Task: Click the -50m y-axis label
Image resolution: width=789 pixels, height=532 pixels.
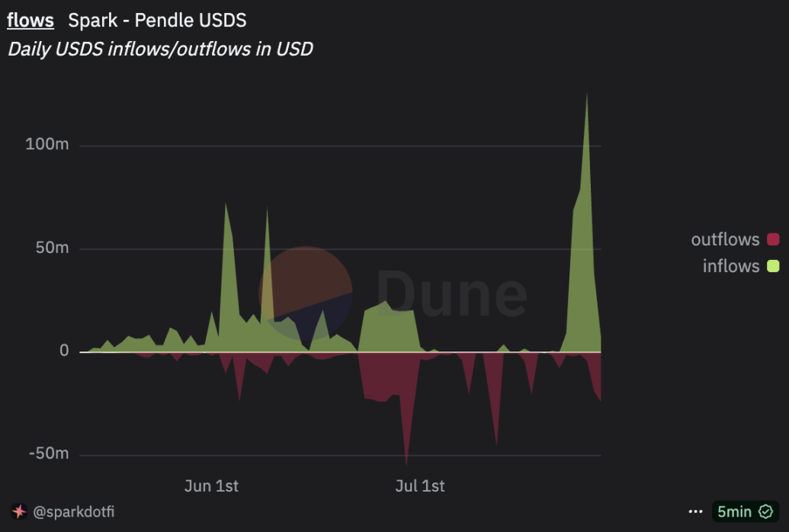Action: [x=48, y=453]
